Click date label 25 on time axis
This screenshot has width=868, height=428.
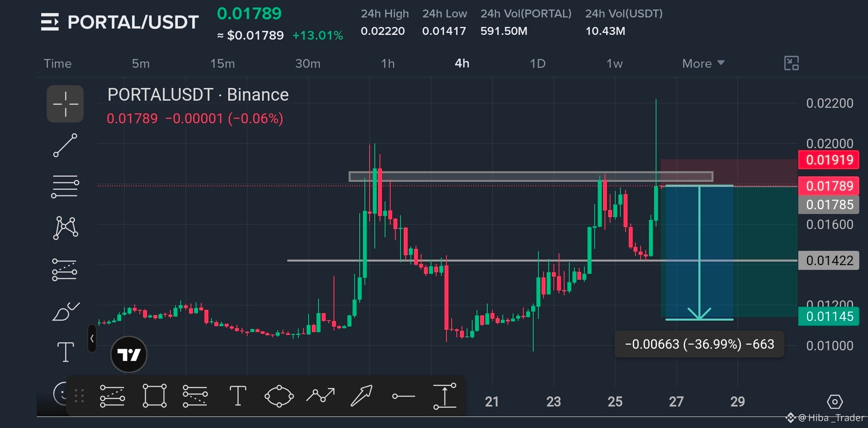[615, 402]
